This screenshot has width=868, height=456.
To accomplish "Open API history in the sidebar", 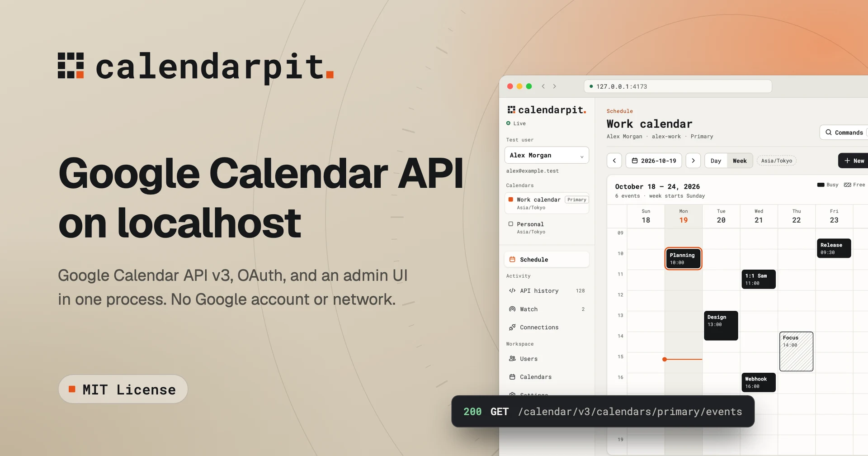I will [547, 291].
